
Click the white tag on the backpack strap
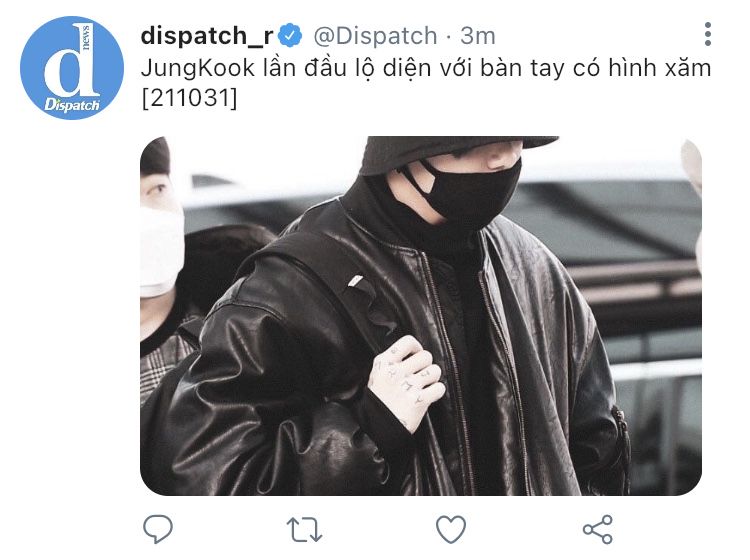pos(355,281)
